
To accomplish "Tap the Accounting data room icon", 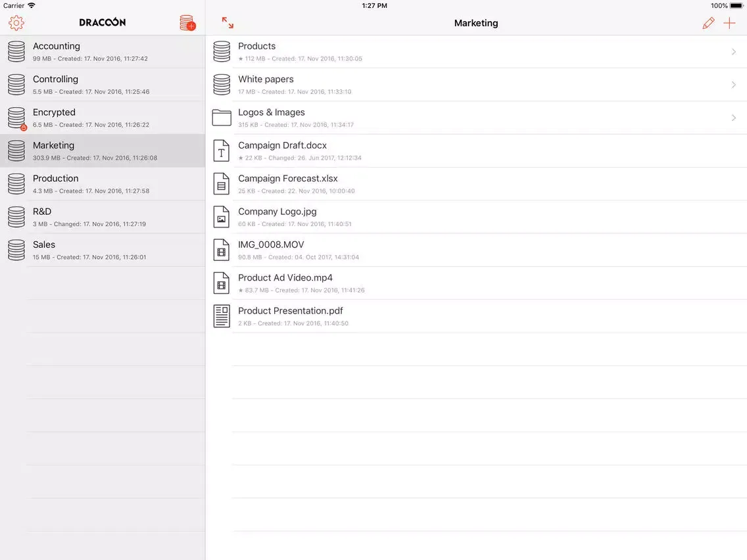I will (x=16, y=51).
